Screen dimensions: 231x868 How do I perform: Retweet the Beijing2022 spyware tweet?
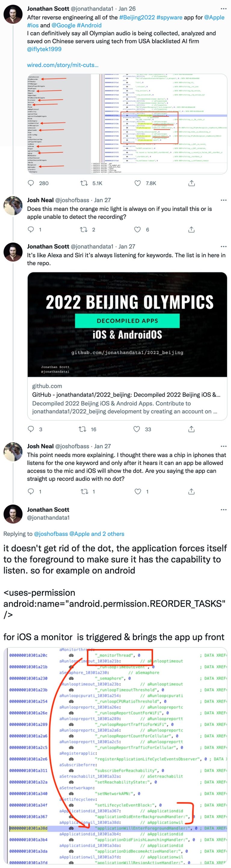click(x=84, y=183)
